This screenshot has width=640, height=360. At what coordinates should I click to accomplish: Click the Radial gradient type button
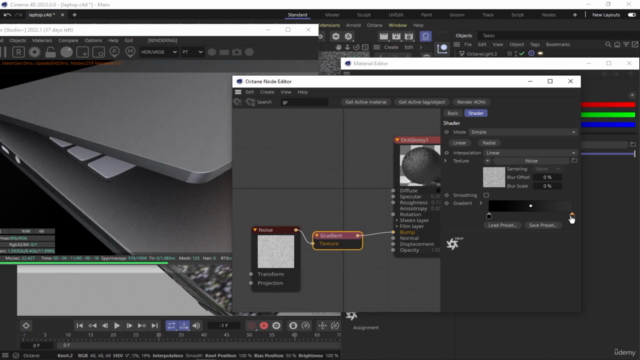[489, 143]
